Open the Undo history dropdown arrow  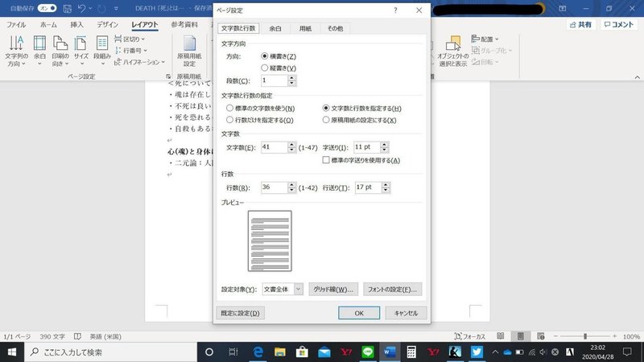coord(90,8)
